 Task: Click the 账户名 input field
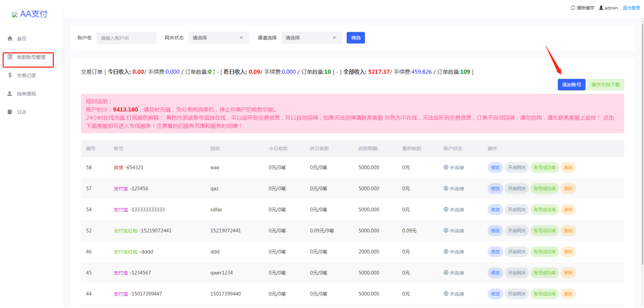point(126,38)
